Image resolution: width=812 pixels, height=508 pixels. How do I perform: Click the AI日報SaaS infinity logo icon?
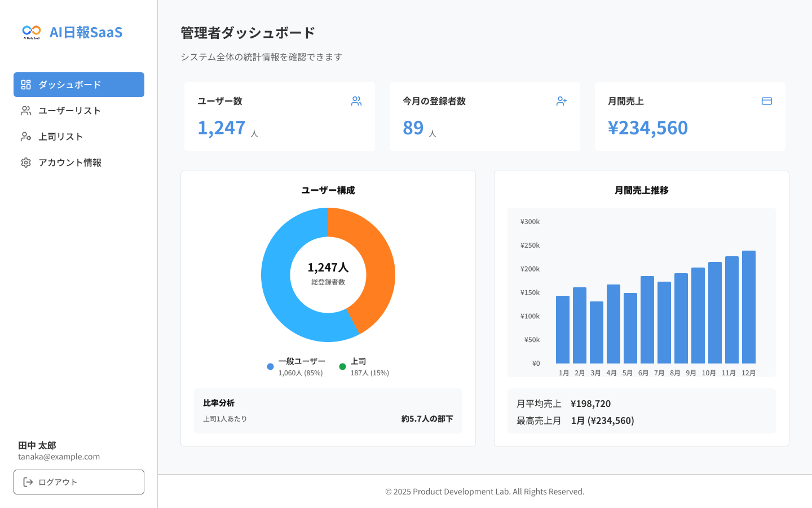coord(32,32)
